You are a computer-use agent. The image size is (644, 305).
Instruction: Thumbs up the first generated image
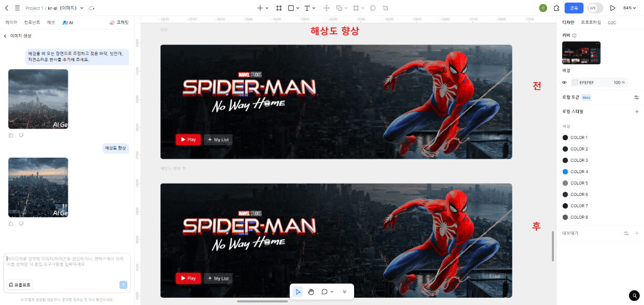11,135
